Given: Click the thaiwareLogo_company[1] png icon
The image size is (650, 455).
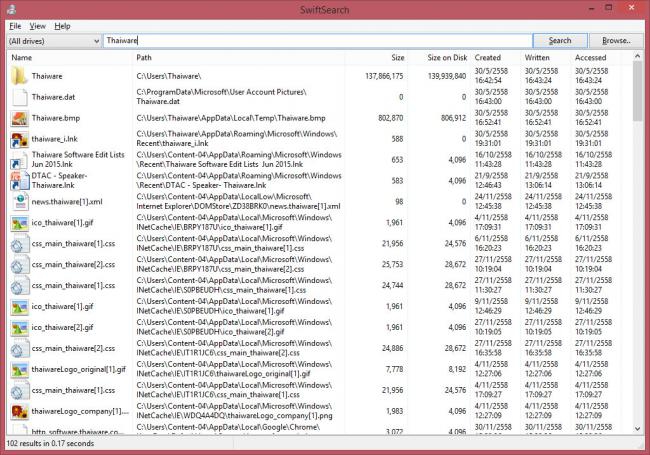Looking at the screenshot, I should click(19, 411).
